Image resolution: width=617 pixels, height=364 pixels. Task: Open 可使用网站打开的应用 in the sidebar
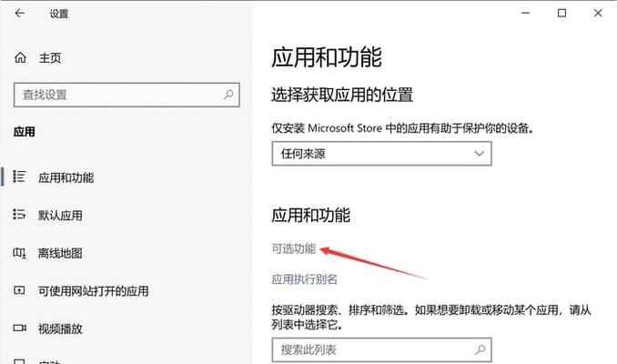click(93, 291)
